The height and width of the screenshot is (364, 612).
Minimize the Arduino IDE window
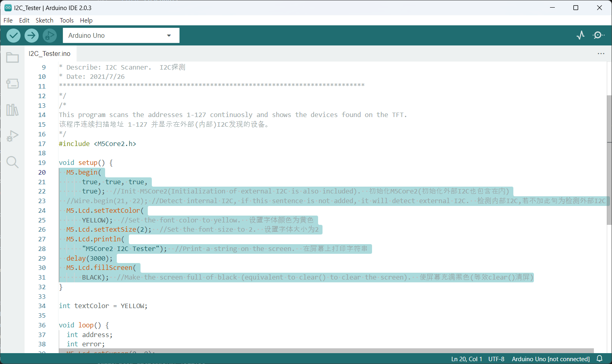[x=552, y=8]
